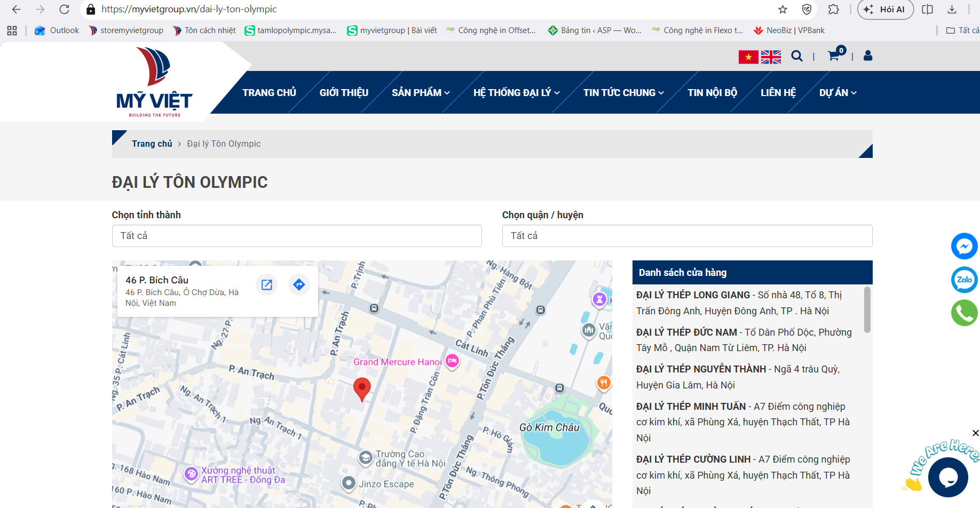This screenshot has width=980, height=508.
Task: Toggle the split-screen sidebar icon
Action: pos(928,9)
